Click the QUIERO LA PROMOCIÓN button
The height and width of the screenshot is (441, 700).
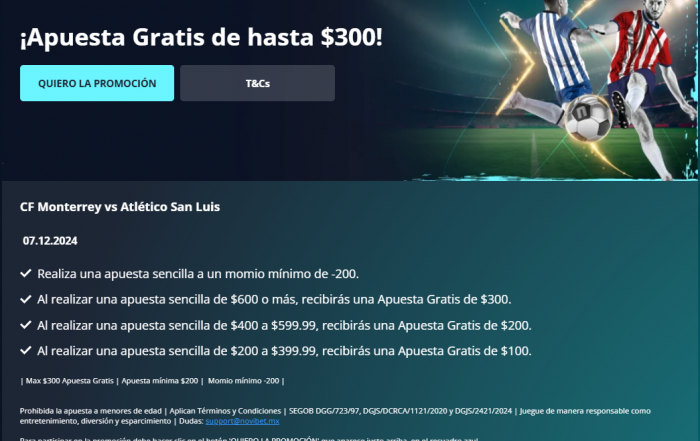pyautogui.click(x=97, y=83)
